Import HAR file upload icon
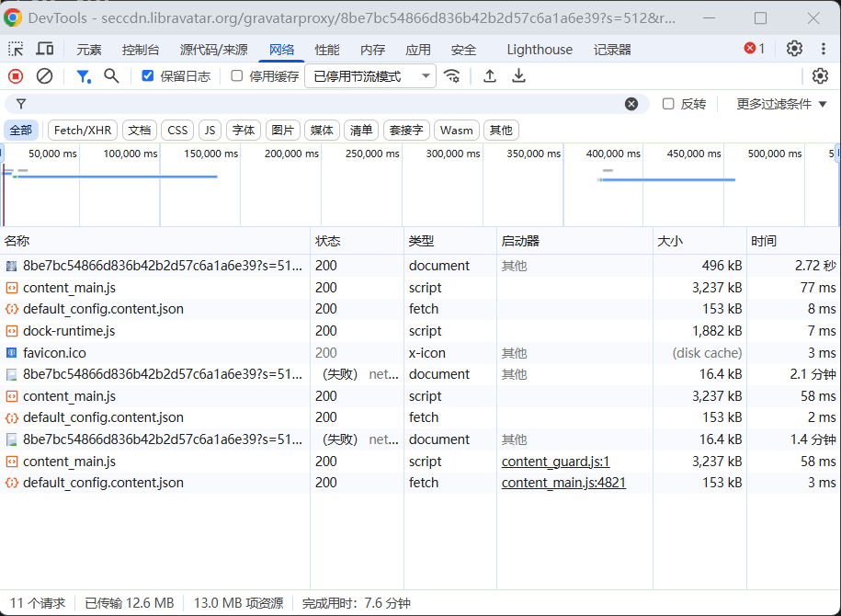Viewport: 841px width, 616px height. click(x=490, y=76)
